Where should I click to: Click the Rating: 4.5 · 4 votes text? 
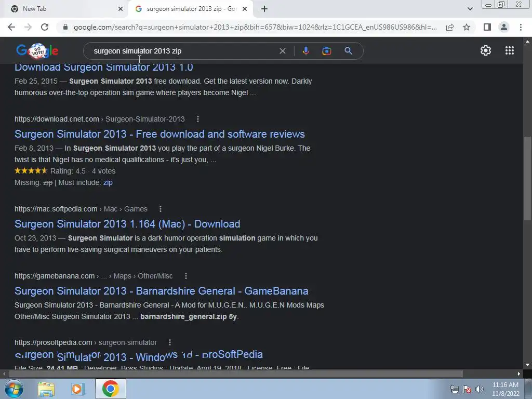[83, 171]
